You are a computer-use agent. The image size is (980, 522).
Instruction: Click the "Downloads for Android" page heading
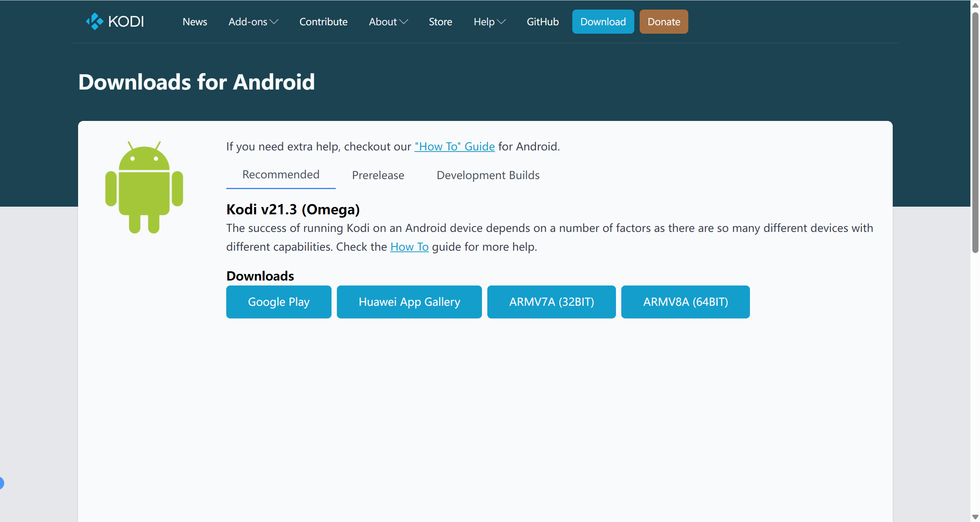196,82
